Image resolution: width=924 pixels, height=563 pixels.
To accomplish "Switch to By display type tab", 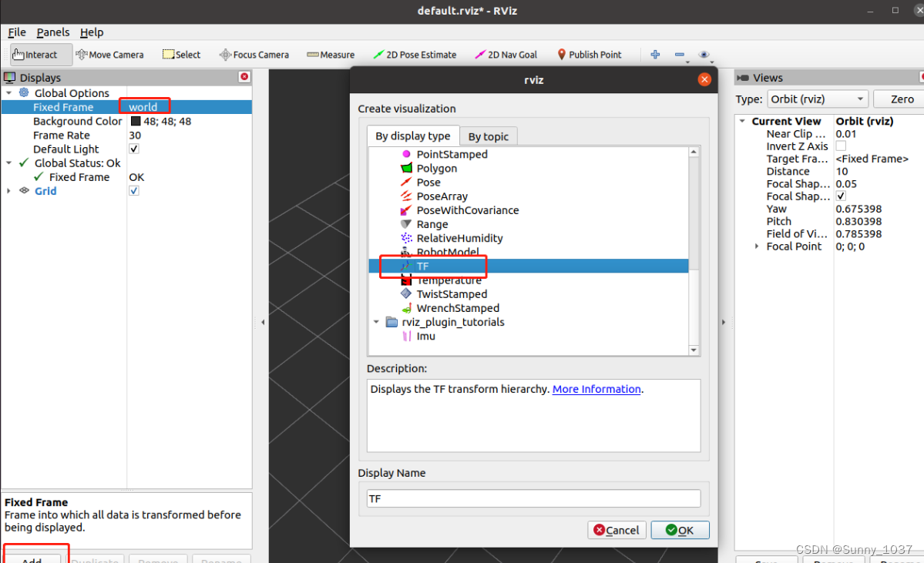I will pyautogui.click(x=412, y=136).
